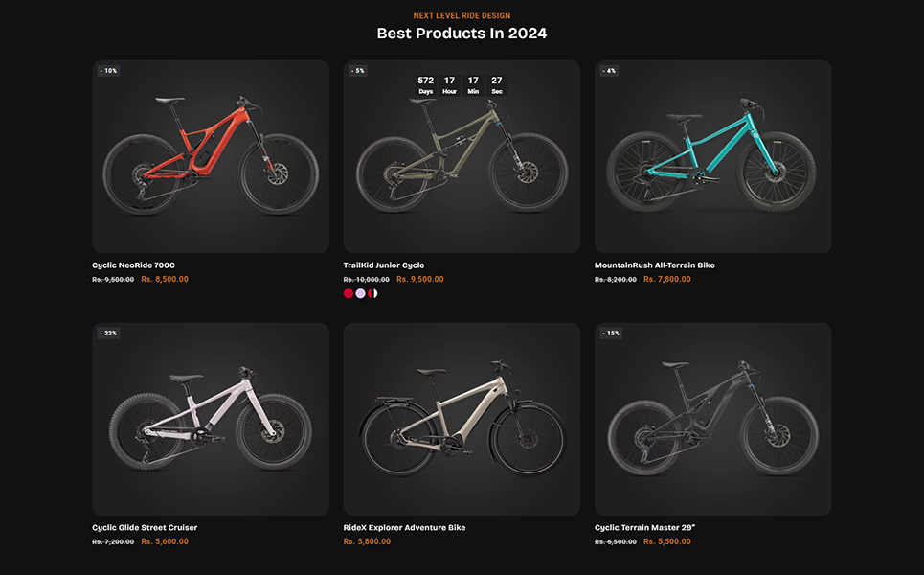Click the -10% discount badge
The width and height of the screenshot is (924, 575).
click(x=108, y=71)
